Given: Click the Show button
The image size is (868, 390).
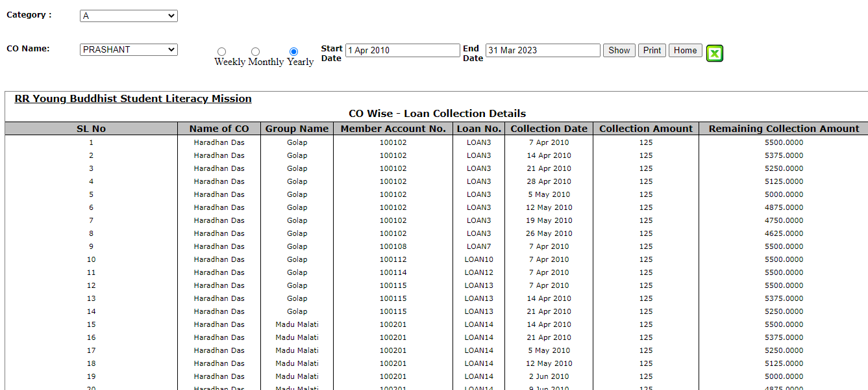Looking at the screenshot, I should [619, 50].
